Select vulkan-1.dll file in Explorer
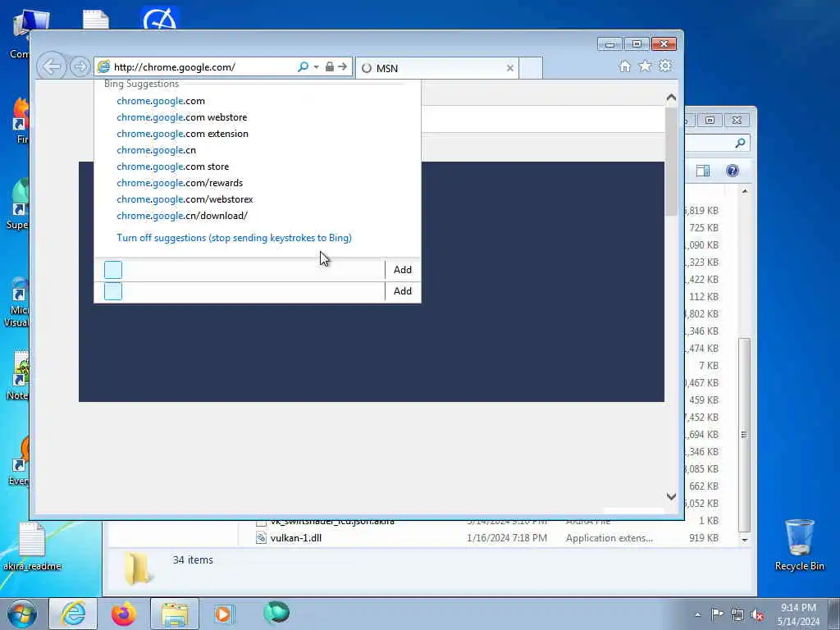This screenshot has height=630, width=840. coord(295,538)
